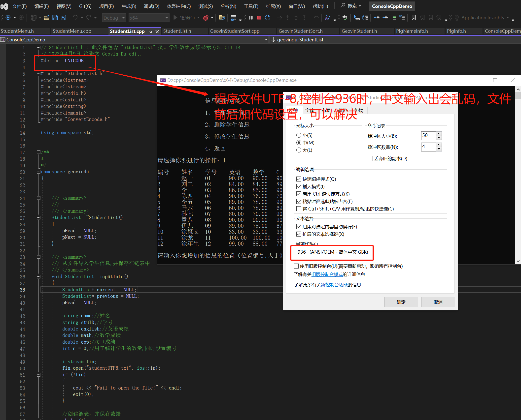Switch to the GeovinStudentSort.cpp tab

(x=235, y=31)
